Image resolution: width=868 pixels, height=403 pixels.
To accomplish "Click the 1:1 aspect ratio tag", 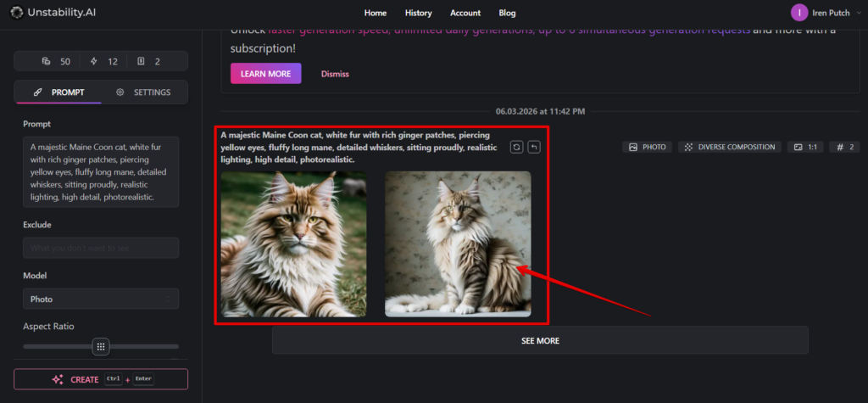I will click(x=805, y=147).
